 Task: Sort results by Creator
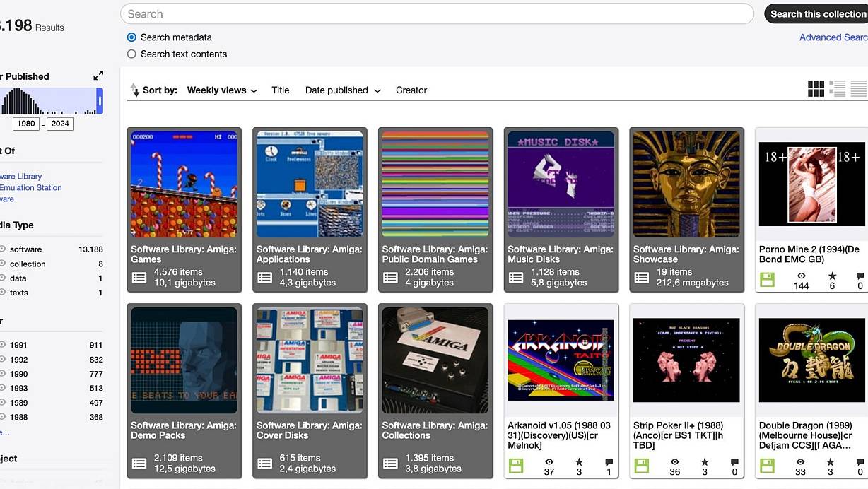click(x=411, y=90)
